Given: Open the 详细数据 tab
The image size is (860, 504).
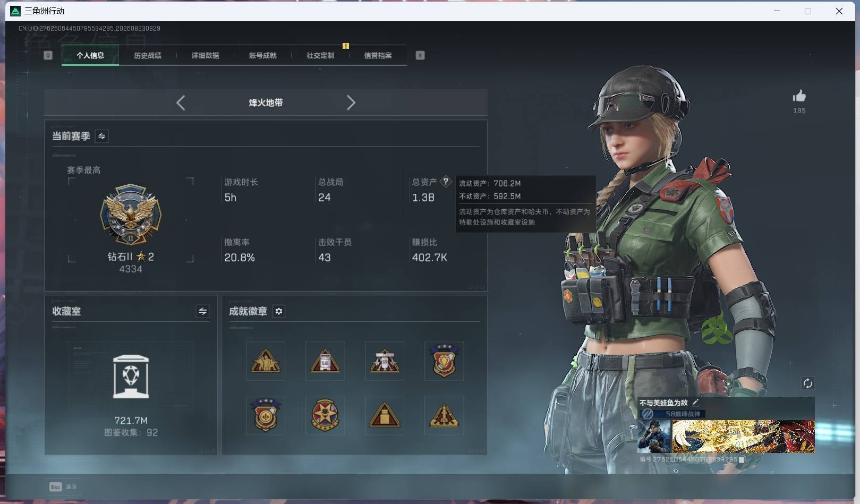Looking at the screenshot, I should tap(205, 55).
